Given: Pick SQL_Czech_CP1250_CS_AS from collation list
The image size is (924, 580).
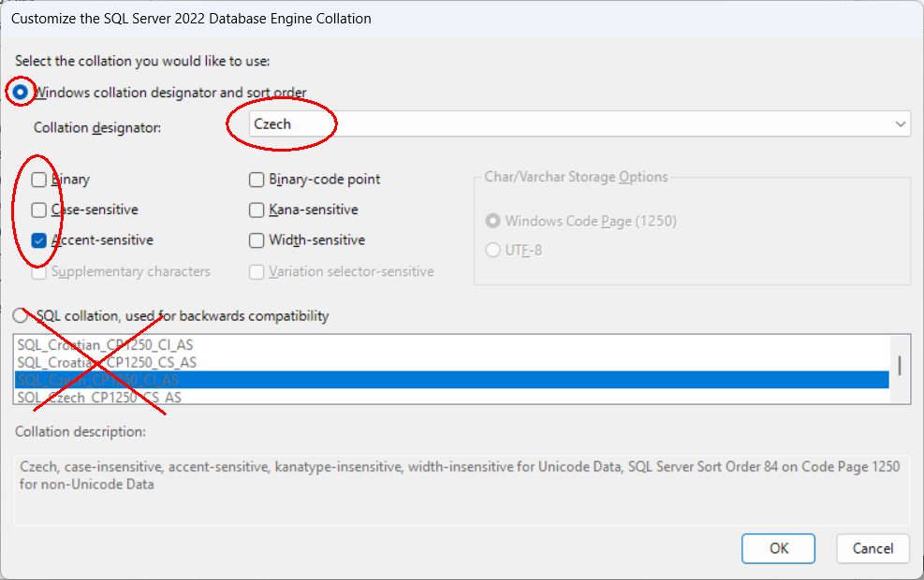Looking at the screenshot, I should coord(99,398).
